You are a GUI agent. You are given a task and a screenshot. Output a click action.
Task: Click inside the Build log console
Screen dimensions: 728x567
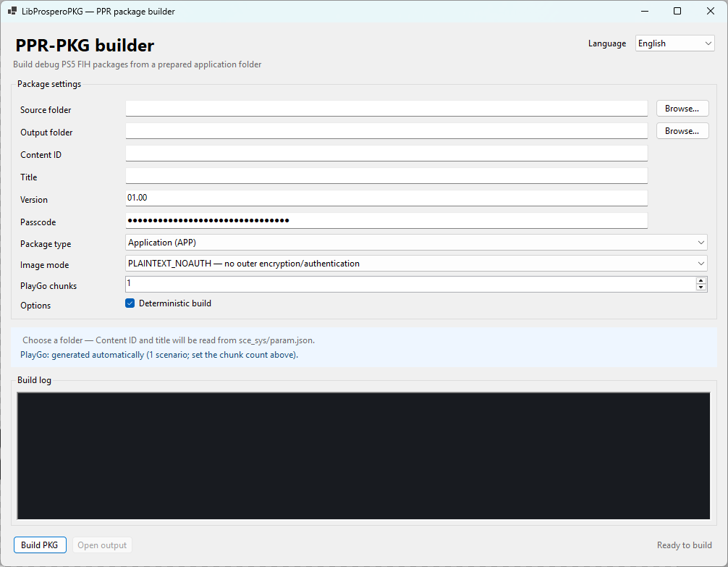point(363,456)
